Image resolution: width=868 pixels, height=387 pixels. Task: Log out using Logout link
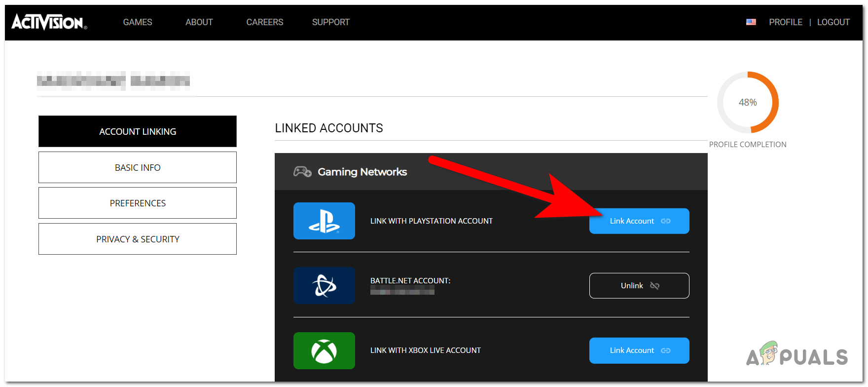tap(833, 22)
